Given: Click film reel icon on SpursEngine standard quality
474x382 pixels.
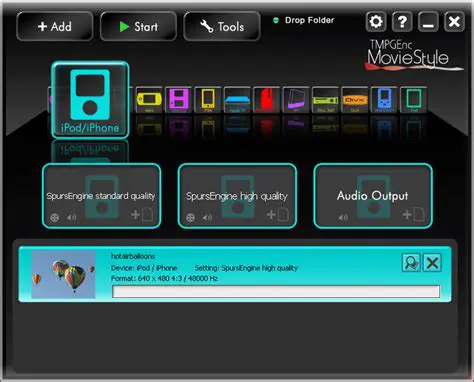Looking at the screenshot, I should (x=55, y=218).
